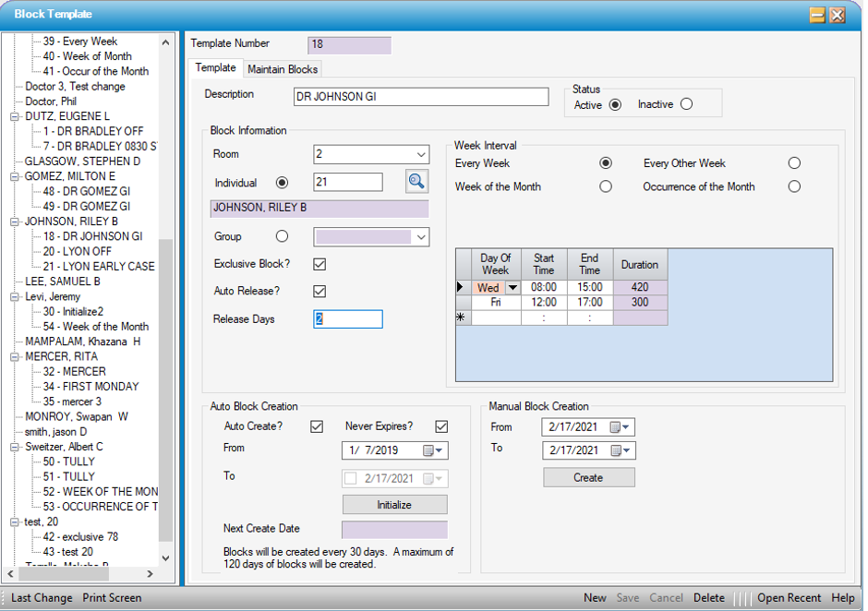Click the Description text field
This screenshot has width=868, height=611.
click(x=421, y=97)
